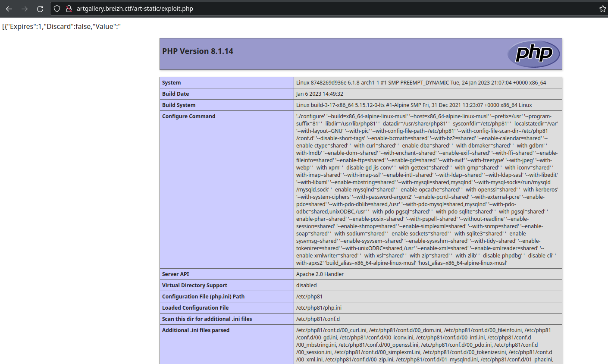Click the crossed-out padlock connection icon
Screen dimensions: 608x364
(69, 8)
